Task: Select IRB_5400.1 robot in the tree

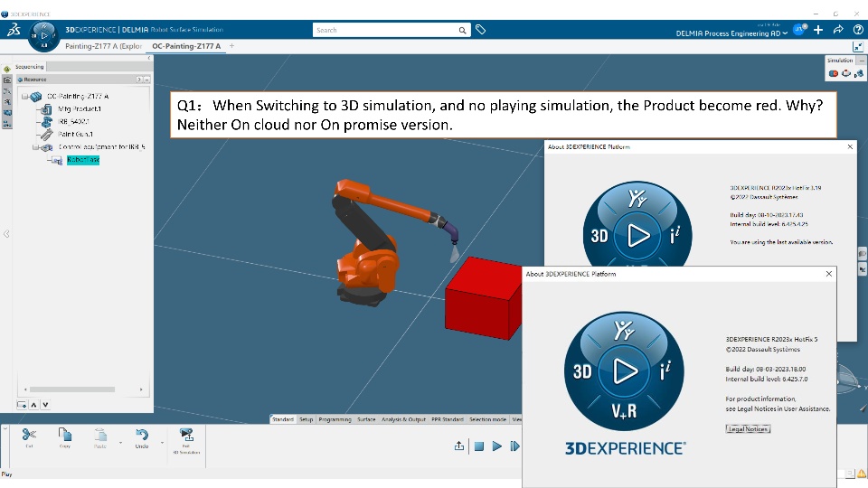Action: point(73,121)
